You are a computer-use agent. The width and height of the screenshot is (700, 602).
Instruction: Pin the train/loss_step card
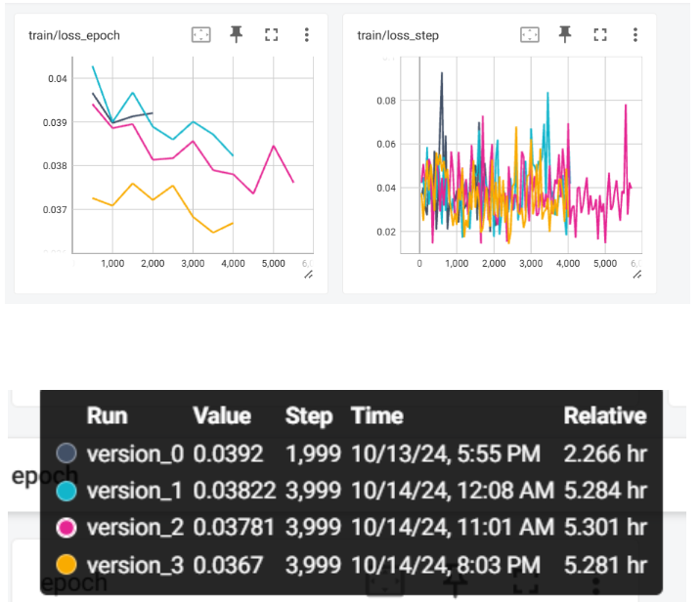[565, 34]
